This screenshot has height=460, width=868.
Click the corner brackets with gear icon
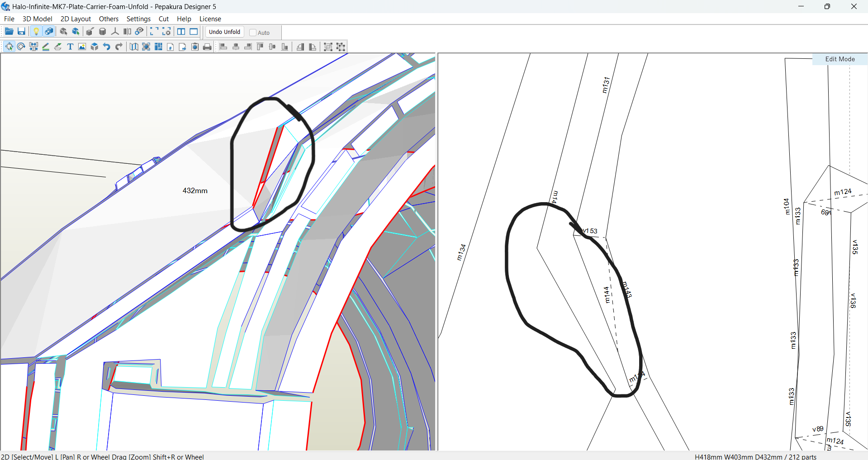tap(166, 32)
